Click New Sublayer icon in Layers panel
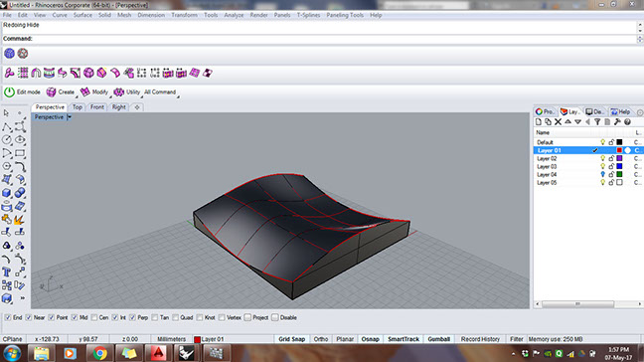The image size is (644, 362). click(548, 122)
